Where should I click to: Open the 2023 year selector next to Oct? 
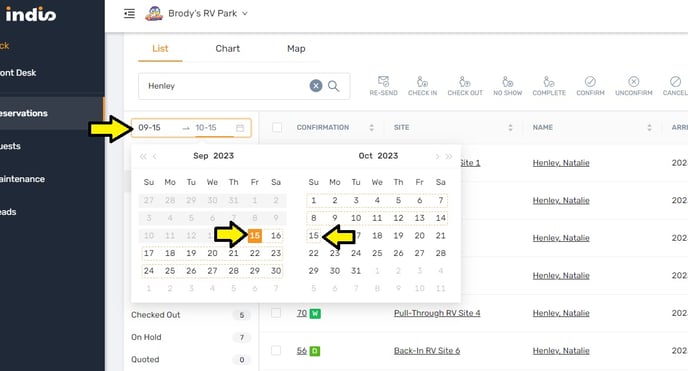[x=388, y=156]
